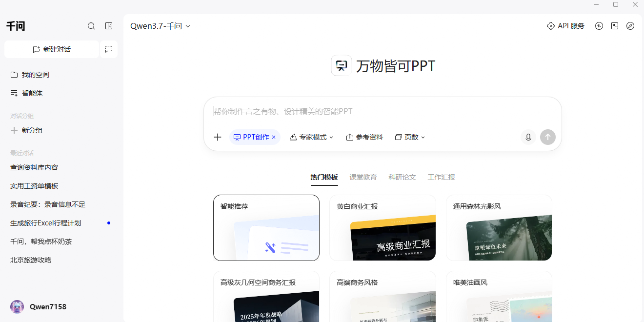Expand the 页数 page count dropdown
This screenshot has width=644, height=322.
(x=410, y=137)
